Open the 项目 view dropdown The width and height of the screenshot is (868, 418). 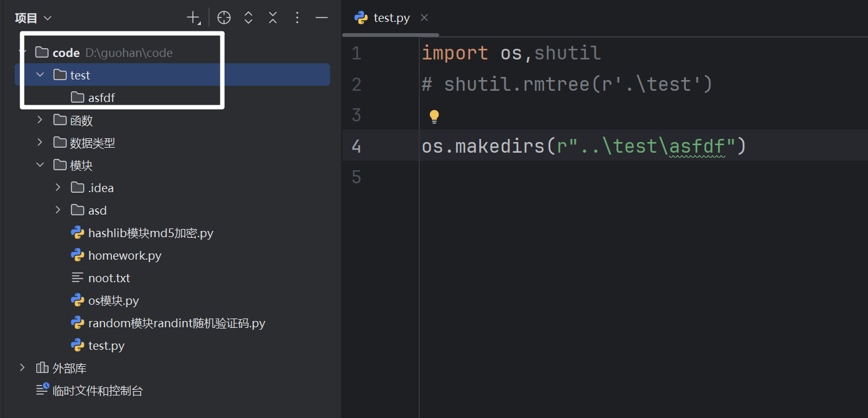pyautogui.click(x=33, y=18)
